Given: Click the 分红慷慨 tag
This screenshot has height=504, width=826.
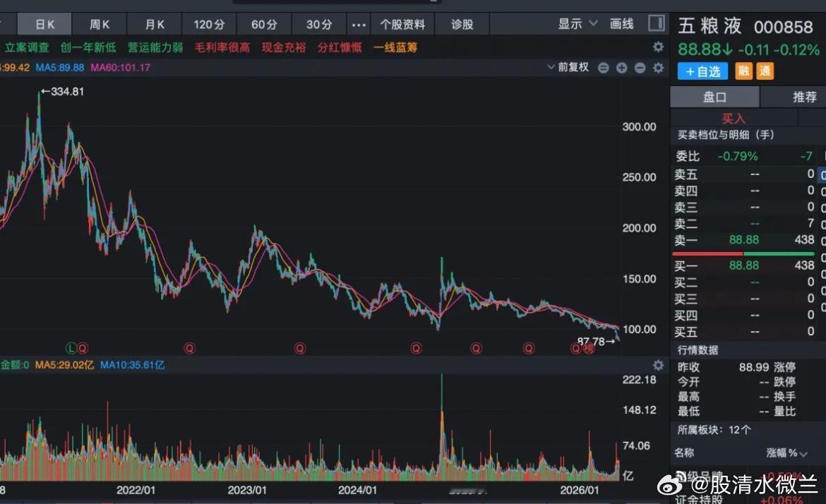Looking at the screenshot, I should coord(340,47).
